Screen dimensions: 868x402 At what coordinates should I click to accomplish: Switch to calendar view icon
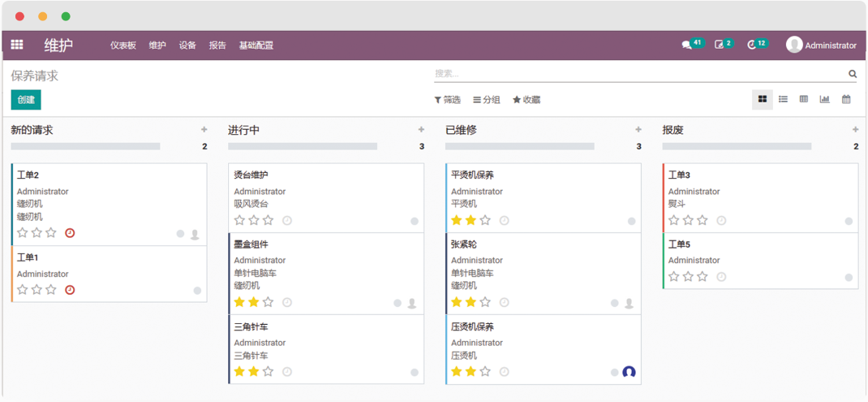846,99
